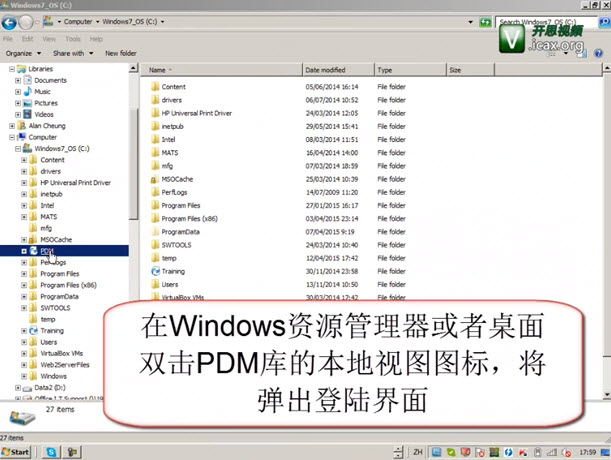
Task: Select the Training PDM vault icon in list
Action: coord(155,271)
